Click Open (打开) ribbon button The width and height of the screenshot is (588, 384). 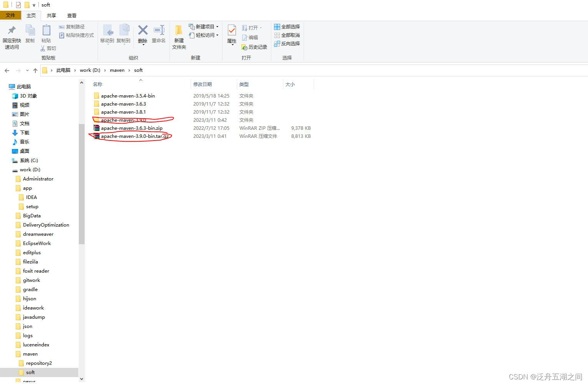pos(252,28)
